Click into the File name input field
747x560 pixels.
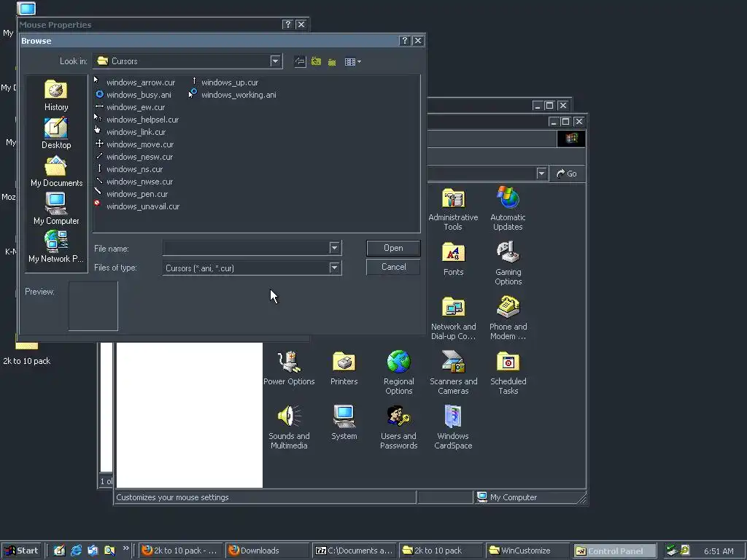246,248
